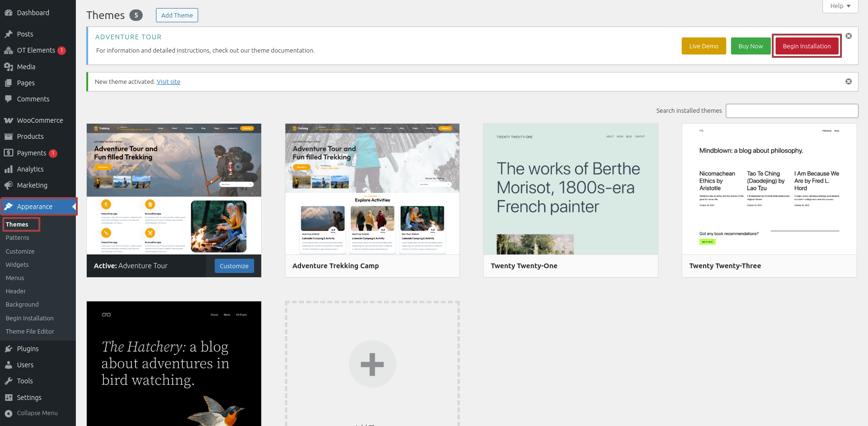Click the themes count badge 5
The image size is (868, 426).
(x=136, y=15)
